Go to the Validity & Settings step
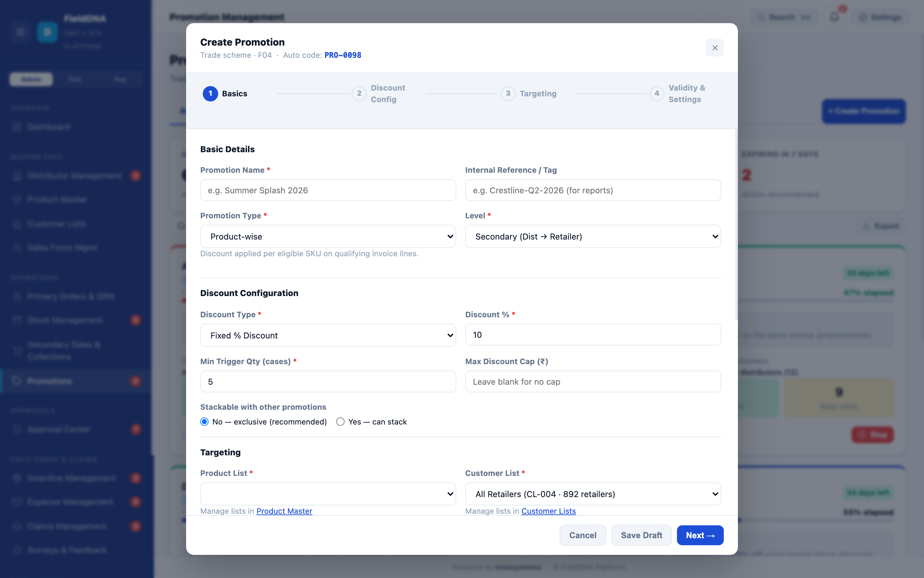The image size is (924, 578). tap(677, 94)
